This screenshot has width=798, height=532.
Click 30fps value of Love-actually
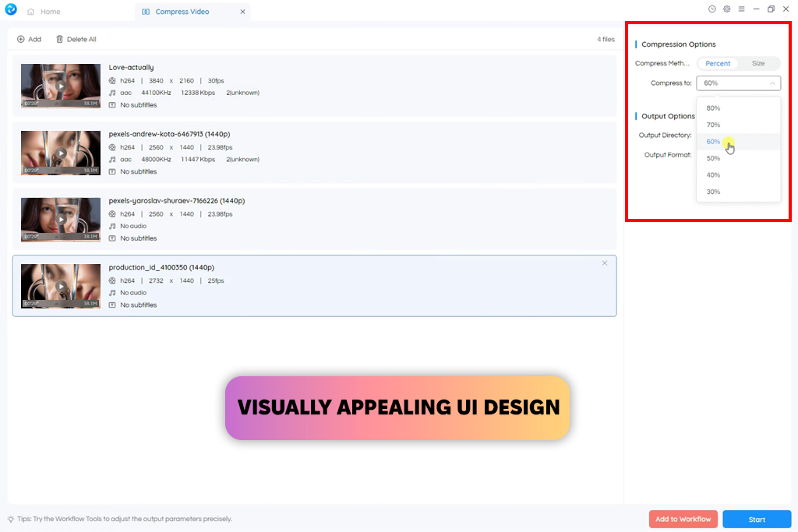[x=216, y=80]
